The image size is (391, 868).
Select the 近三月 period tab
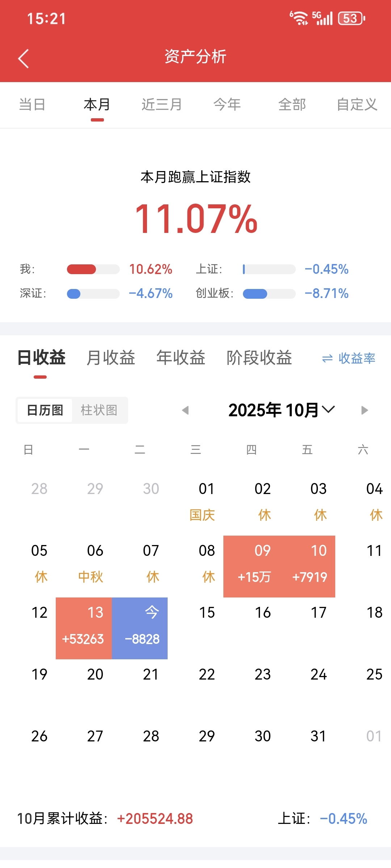[x=161, y=105]
